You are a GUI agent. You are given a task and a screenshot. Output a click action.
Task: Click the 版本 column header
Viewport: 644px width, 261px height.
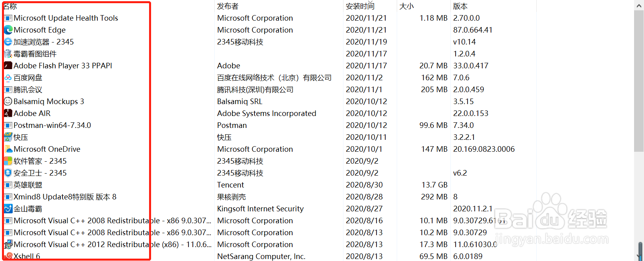[x=460, y=6]
